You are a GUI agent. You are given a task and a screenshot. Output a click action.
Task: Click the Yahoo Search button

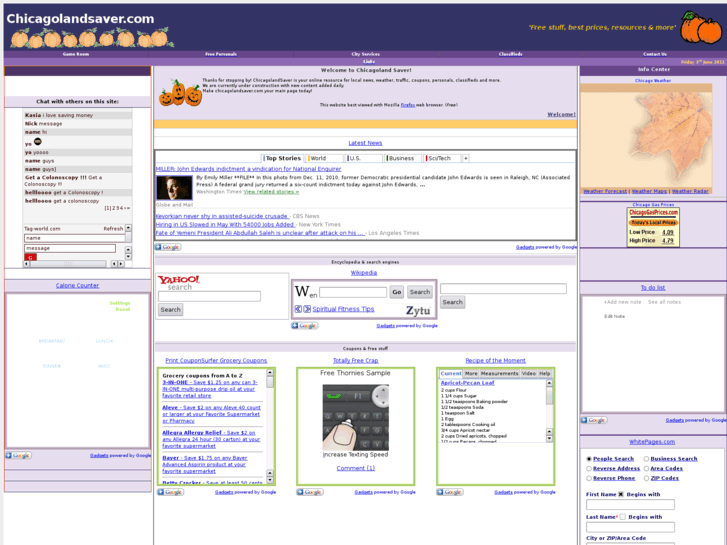coord(170,310)
